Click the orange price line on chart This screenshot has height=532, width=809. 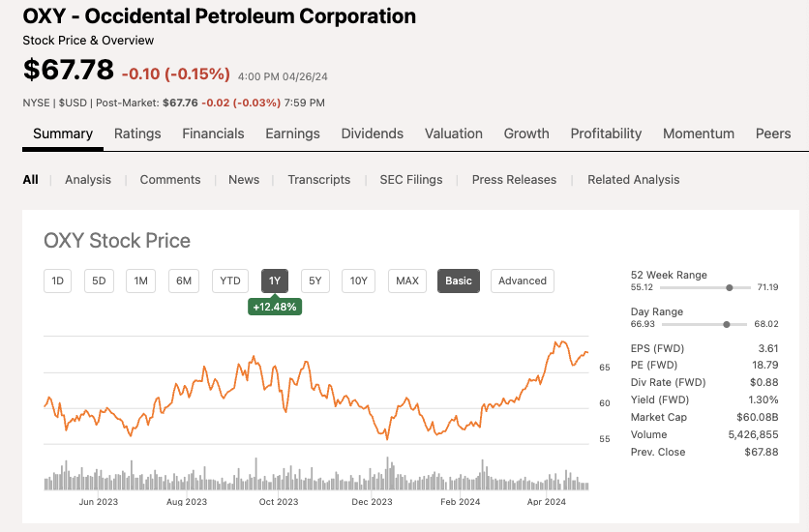point(316,392)
